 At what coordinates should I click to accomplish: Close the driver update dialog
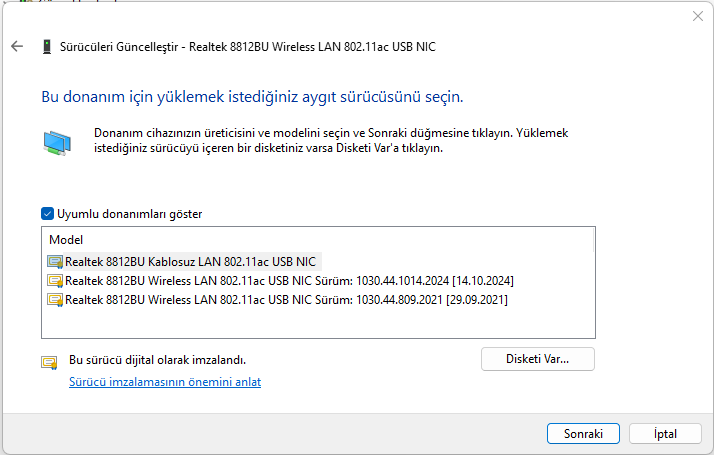[x=698, y=16]
